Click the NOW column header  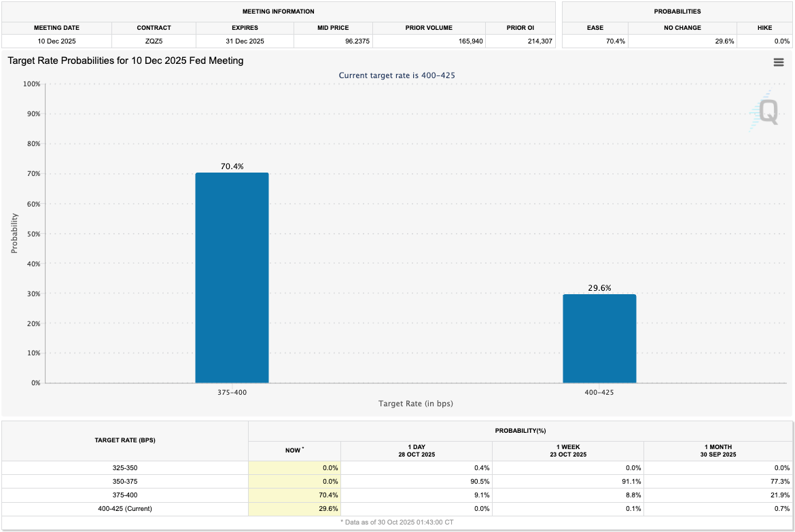(x=294, y=450)
